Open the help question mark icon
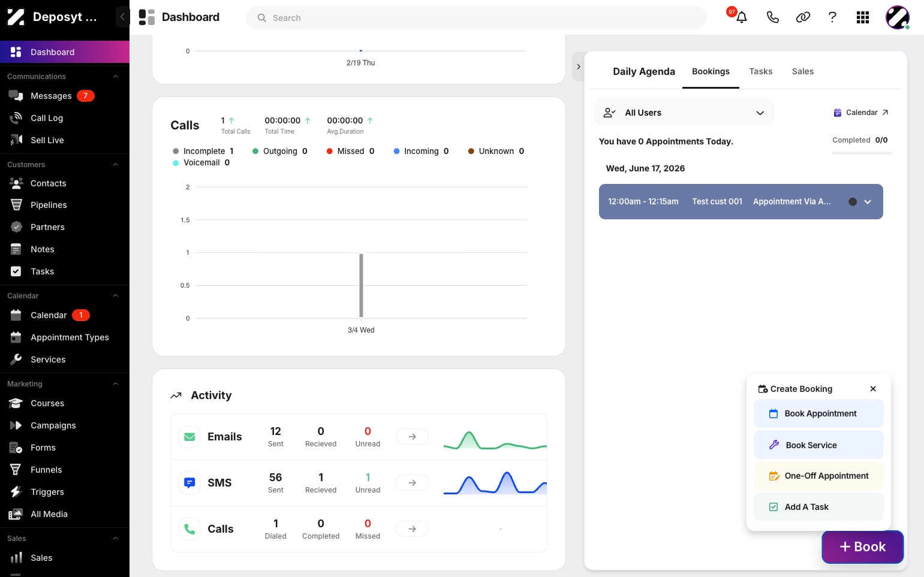 click(832, 17)
